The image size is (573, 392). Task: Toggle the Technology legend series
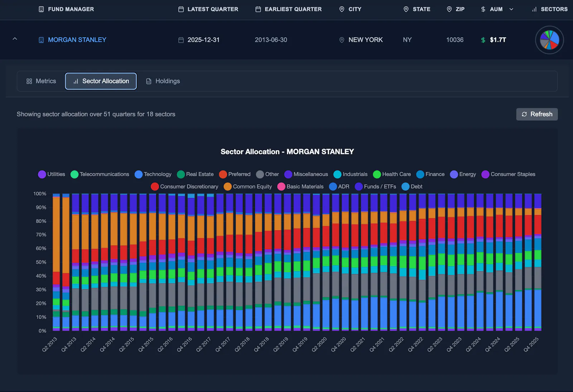[x=153, y=174]
